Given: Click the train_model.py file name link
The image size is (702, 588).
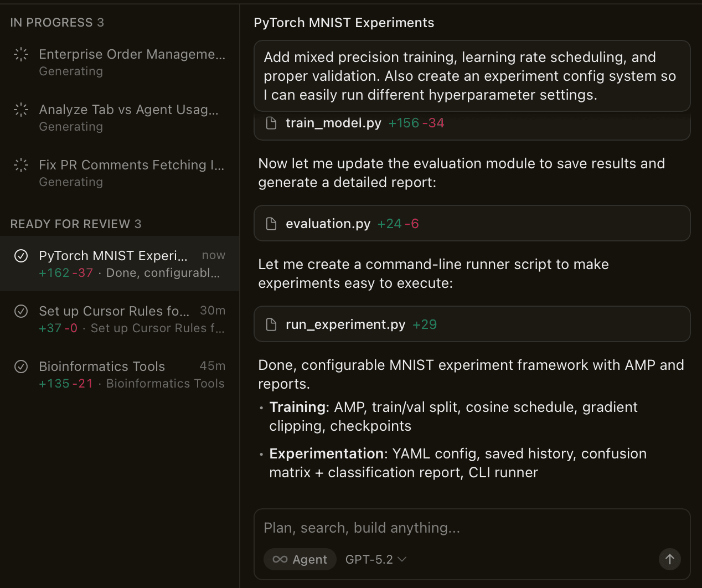Looking at the screenshot, I should tap(333, 123).
